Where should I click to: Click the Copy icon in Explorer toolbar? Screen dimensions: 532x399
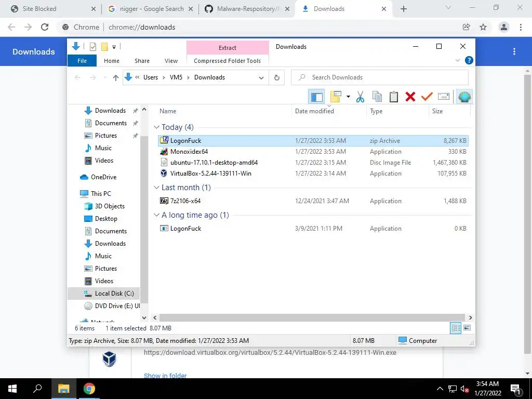377,97
